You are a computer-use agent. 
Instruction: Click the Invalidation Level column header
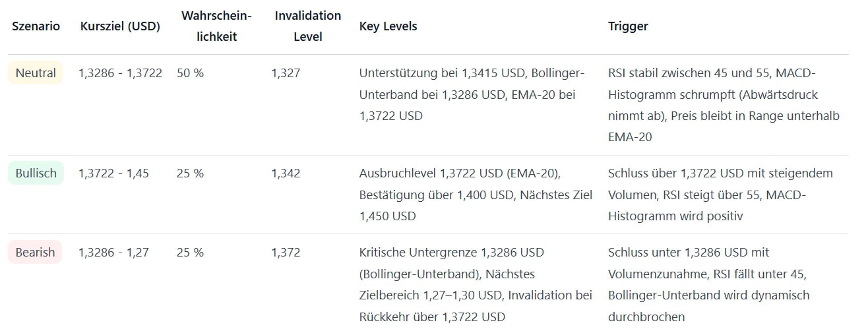click(307, 26)
